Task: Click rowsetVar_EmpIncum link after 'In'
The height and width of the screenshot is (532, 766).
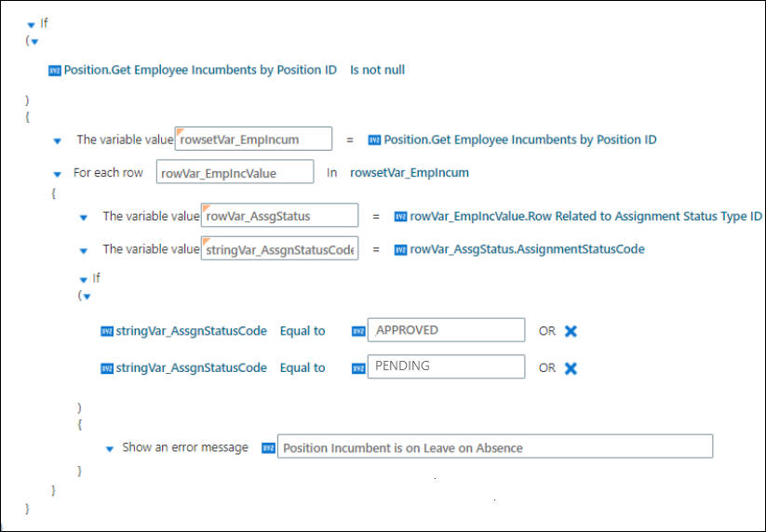Action: pos(410,172)
